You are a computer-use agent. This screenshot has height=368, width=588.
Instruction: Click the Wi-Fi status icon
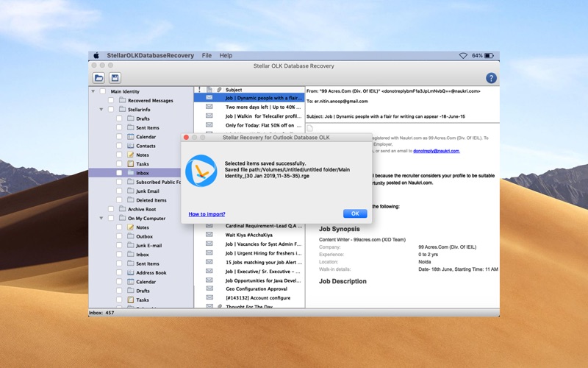point(463,56)
